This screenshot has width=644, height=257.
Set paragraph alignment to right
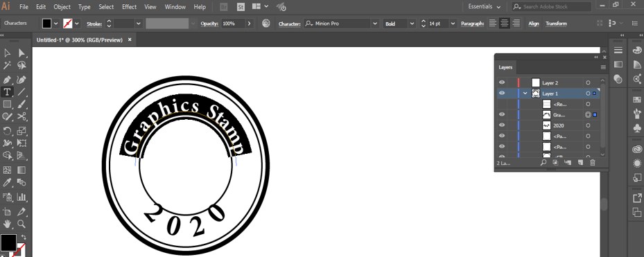pyautogui.click(x=516, y=24)
